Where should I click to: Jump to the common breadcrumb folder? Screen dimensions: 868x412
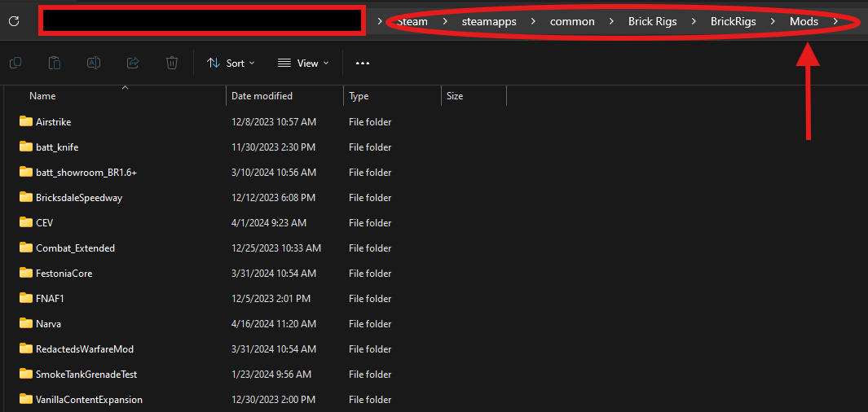point(572,21)
